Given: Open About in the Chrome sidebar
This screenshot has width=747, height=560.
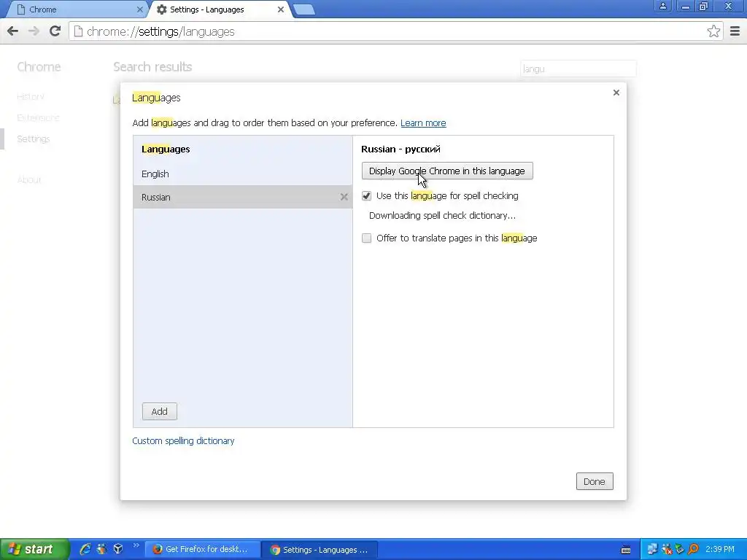Looking at the screenshot, I should click(29, 180).
